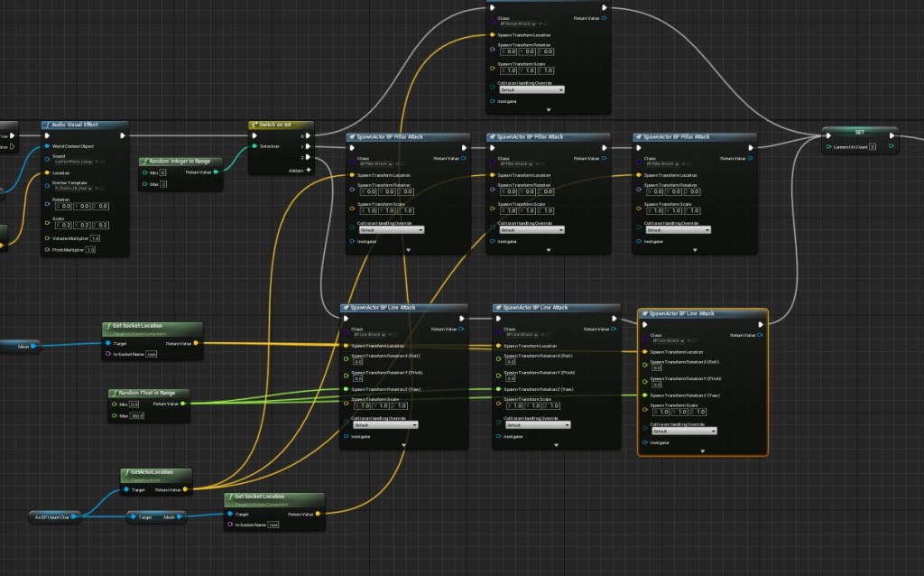Image resolution: width=924 pixels, height=576 pixels.
Task: Click the SET node execution input pin
Action: click(828, 136)
